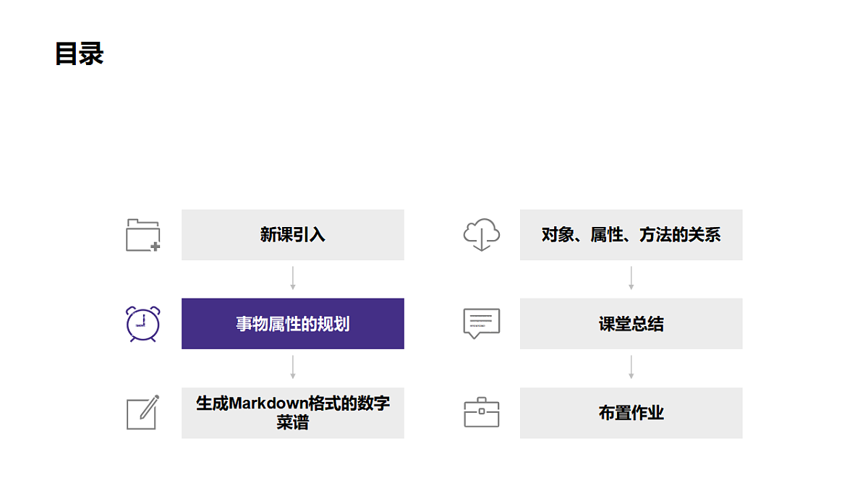Click the alarm clock icon beside 事物属性的规划
Viewport: 868px width, 488px height.
point(143,324)
